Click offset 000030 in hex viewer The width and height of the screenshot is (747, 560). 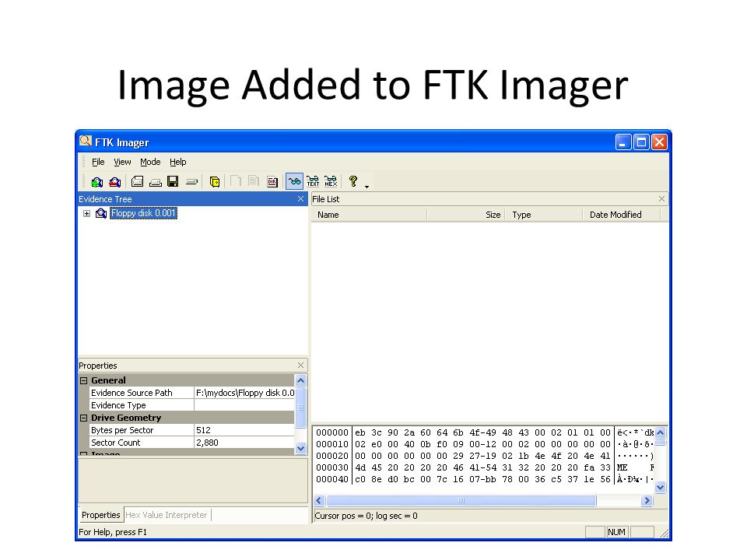[332, 467]
